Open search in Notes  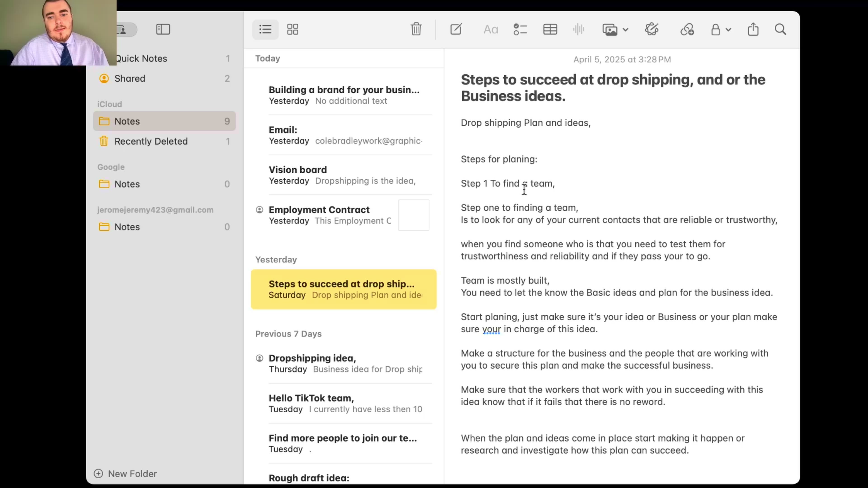[780, 29]
